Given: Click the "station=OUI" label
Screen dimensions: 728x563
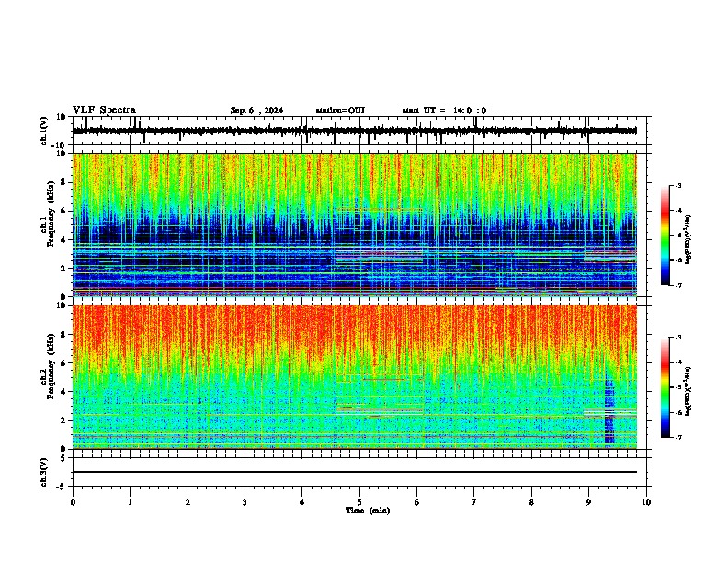Looking at the screenshot, I should point(340,110).
